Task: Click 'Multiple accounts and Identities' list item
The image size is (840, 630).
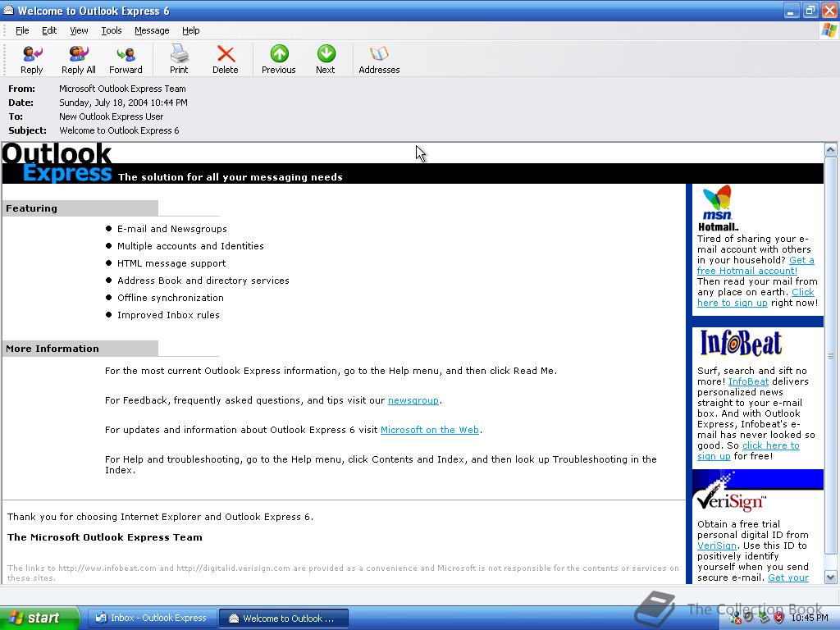Action: (190, 246)
